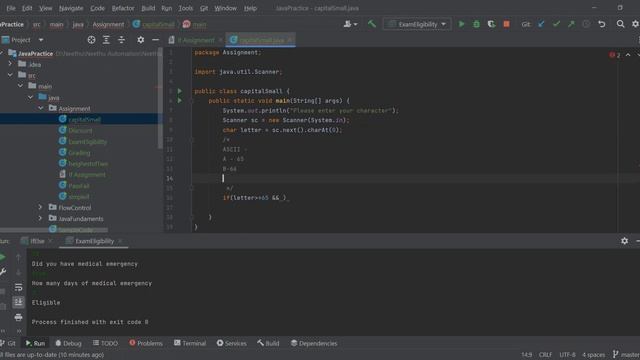
Task: Open the Problems tool window
Action: 146,343
